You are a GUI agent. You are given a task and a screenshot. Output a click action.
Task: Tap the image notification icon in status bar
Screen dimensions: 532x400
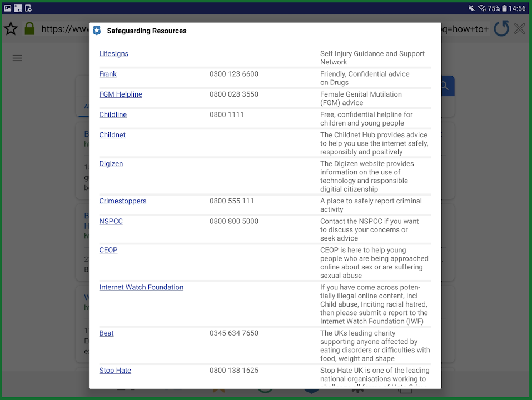coord(8,8)
